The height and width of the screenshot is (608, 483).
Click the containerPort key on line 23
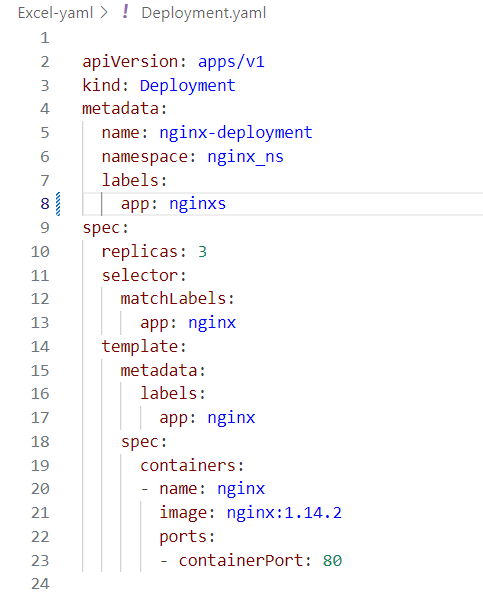pos(240,561)
